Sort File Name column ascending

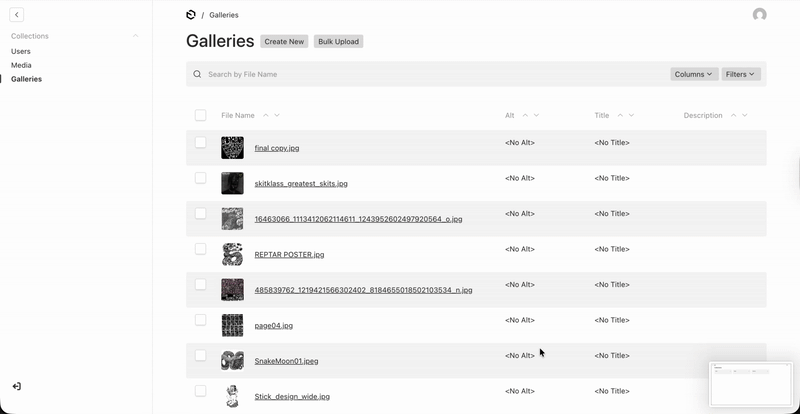coord(266,115)
